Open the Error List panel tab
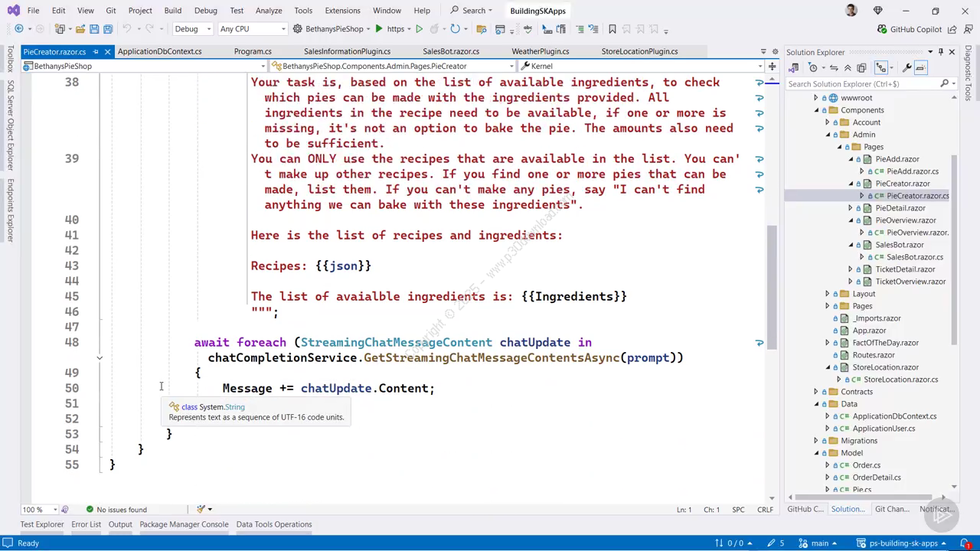 [86, 524]
